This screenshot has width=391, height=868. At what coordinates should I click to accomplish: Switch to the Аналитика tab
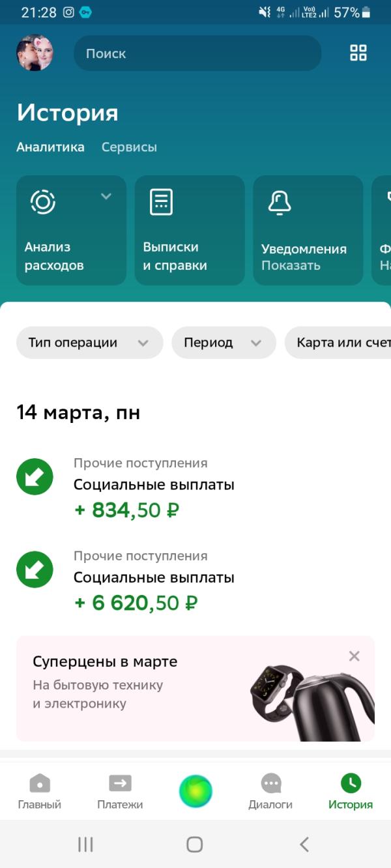[x=50, y=147]
